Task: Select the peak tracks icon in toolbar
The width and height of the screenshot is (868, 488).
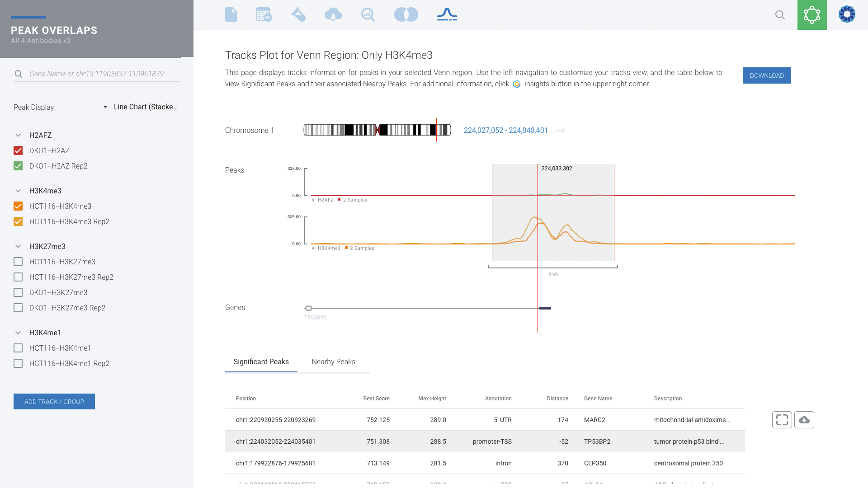Action: [x=447, y=14]
